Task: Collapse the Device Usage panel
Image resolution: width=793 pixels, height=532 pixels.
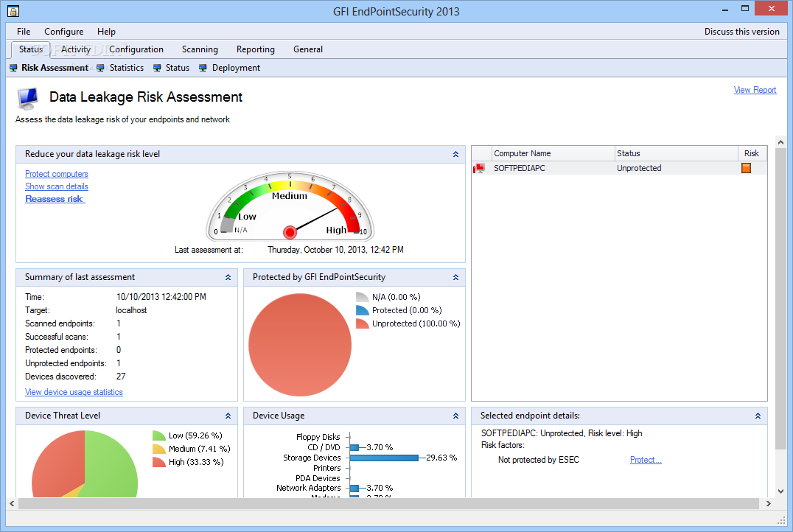Action: click(455, 416)
